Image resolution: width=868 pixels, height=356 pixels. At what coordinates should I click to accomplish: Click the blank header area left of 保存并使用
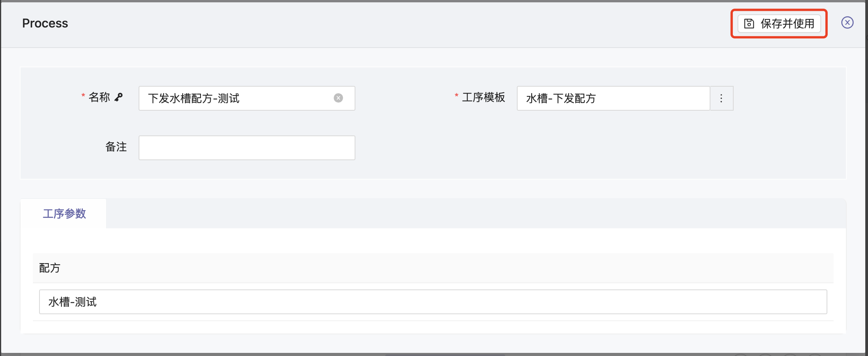tap(387, 23)
